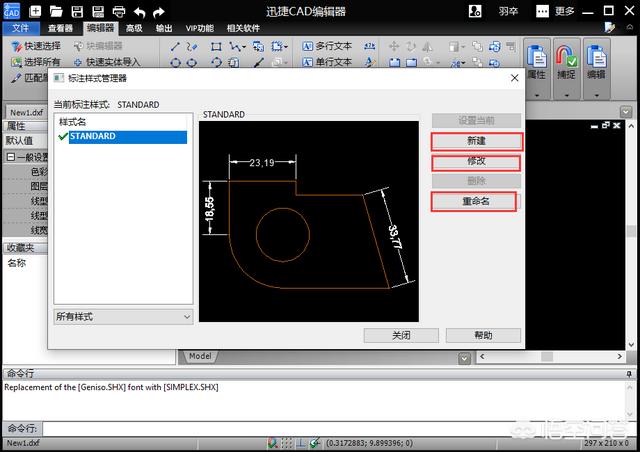Image resolution: width=640 pixels, height=452 pixels.
Task: Click 快速选择 quick select tool
Action: click(36, 46)
